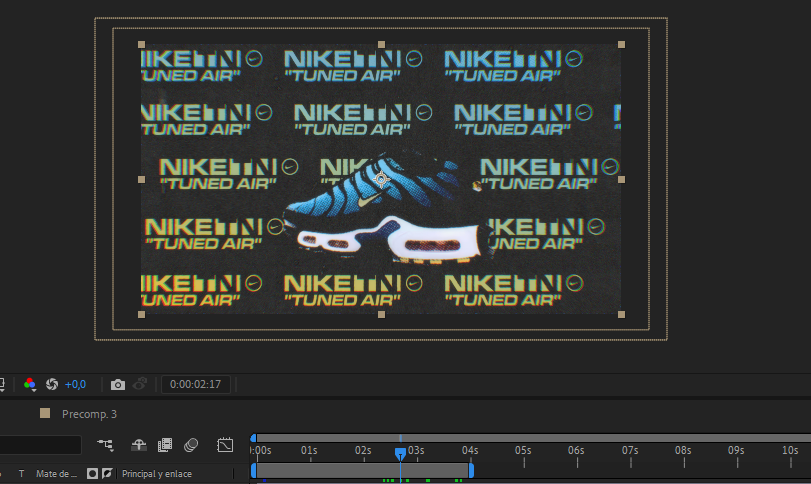Click the bottom-left layer transform handle
Viewport: 811px width, 484px height.
point(141,314)
